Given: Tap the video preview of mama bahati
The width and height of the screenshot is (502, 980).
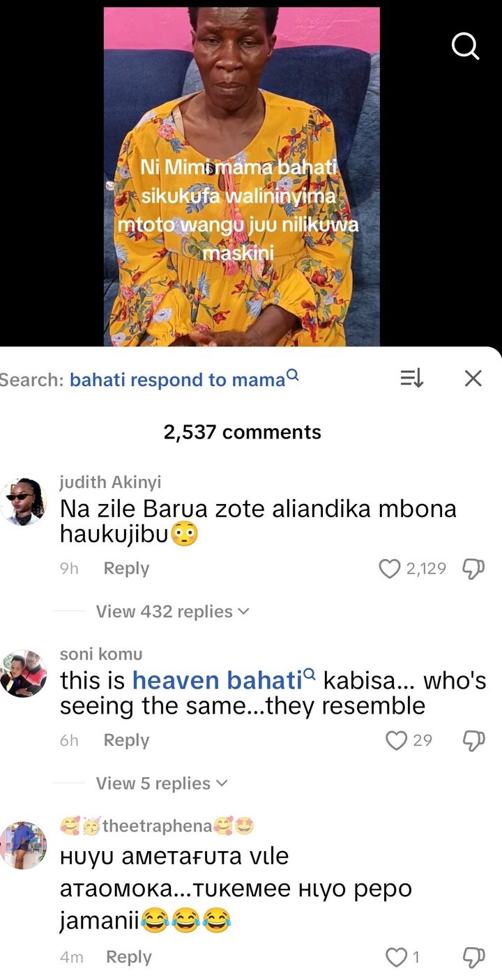Looking at the screenshot, I should pyautogui.click(x=242, y=176).
